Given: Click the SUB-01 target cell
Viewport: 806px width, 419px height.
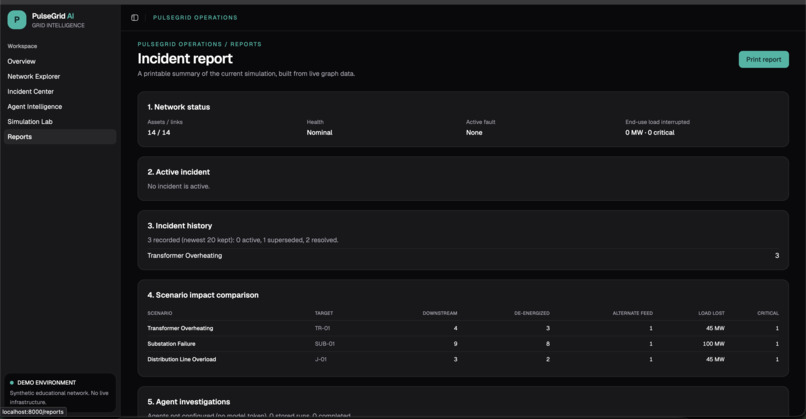Looking at the screenshot, I should [324, 343].
